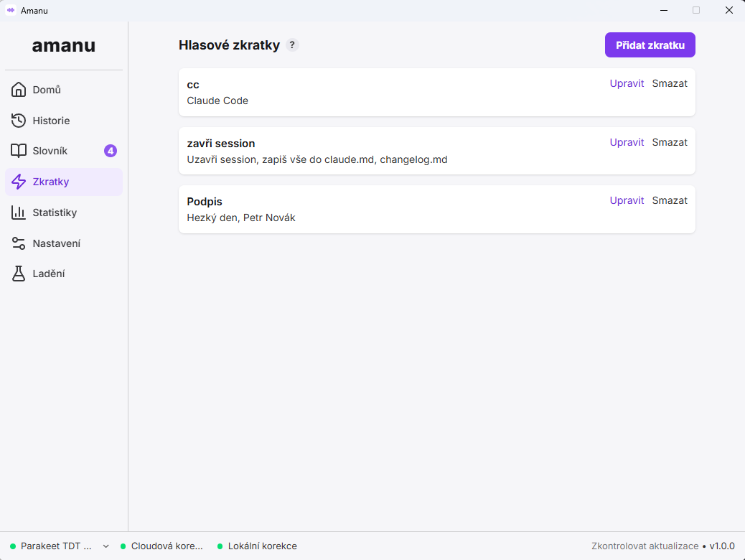This screenshot has height=560, width=745.
Task: Click the Statistiky bar chart icon
Action: [x=19, y=213]
